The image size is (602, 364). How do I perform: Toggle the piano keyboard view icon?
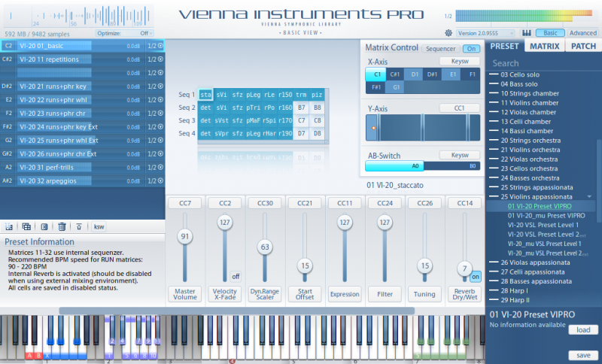[526, 33]
